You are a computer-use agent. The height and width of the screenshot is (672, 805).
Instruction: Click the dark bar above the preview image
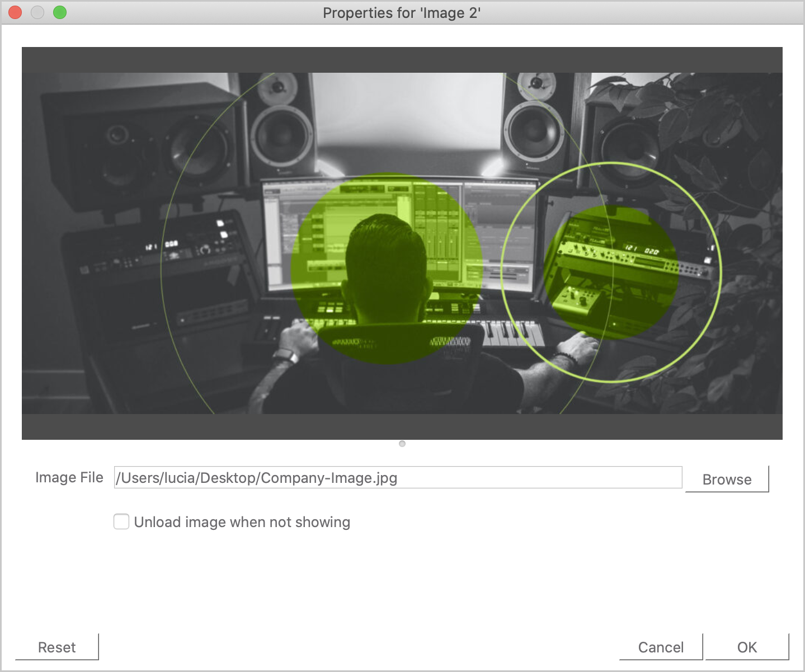pos(402,60)
